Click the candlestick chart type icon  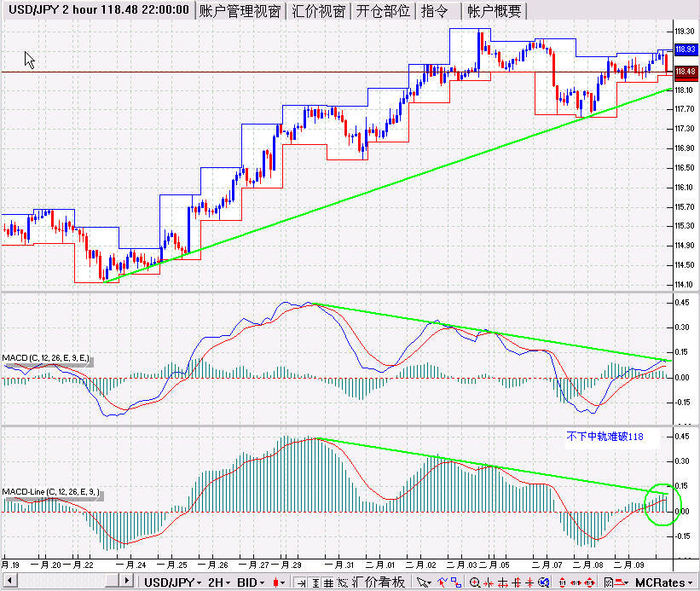click(x=275, y=582)
